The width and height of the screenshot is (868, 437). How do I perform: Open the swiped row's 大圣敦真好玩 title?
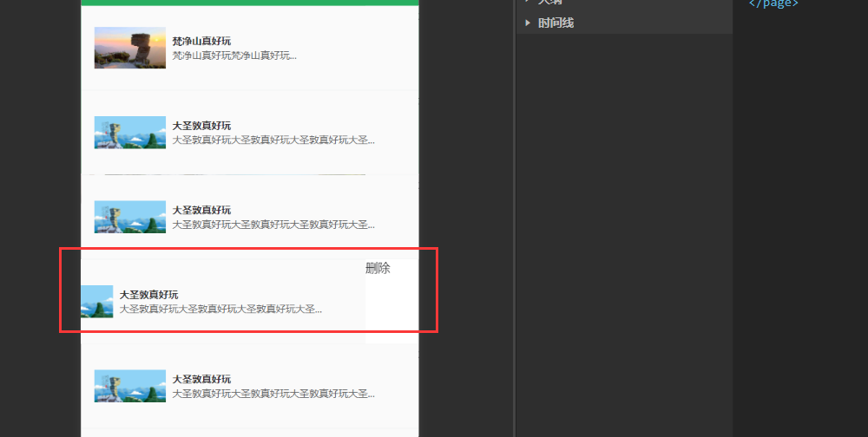point(149,294)
